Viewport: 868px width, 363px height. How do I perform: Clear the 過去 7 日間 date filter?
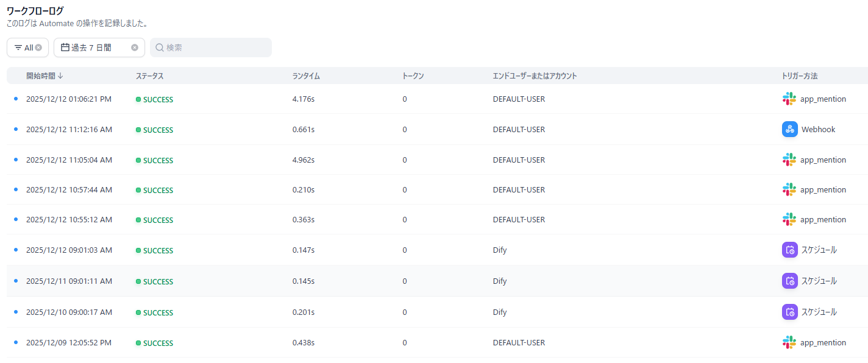tap(135, 48)
